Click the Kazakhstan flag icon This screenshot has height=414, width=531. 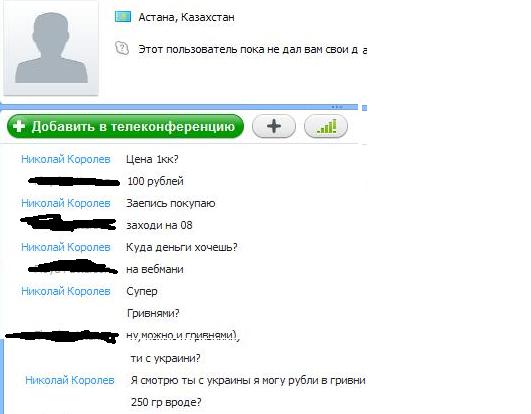pyautogui.click(x=123, y=17)
